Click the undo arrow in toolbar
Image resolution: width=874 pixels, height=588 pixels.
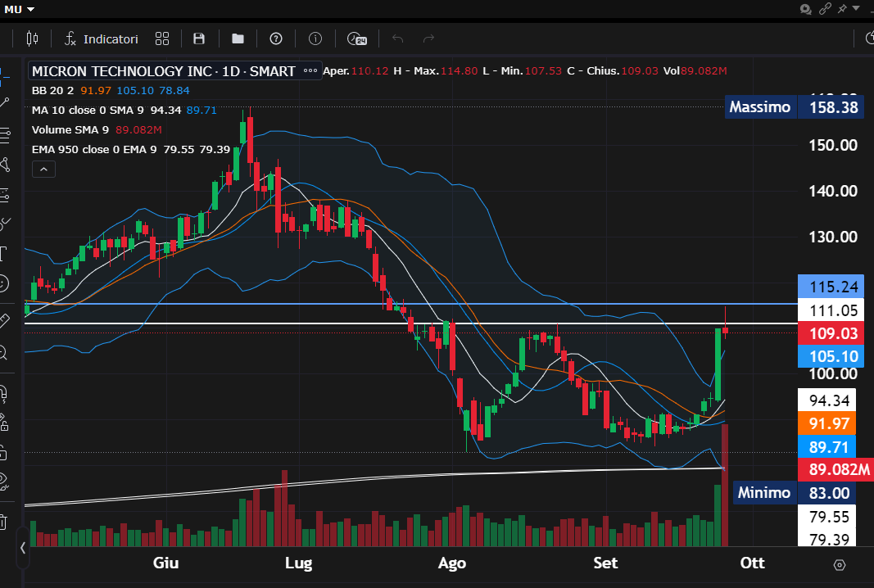pos(398,38)
